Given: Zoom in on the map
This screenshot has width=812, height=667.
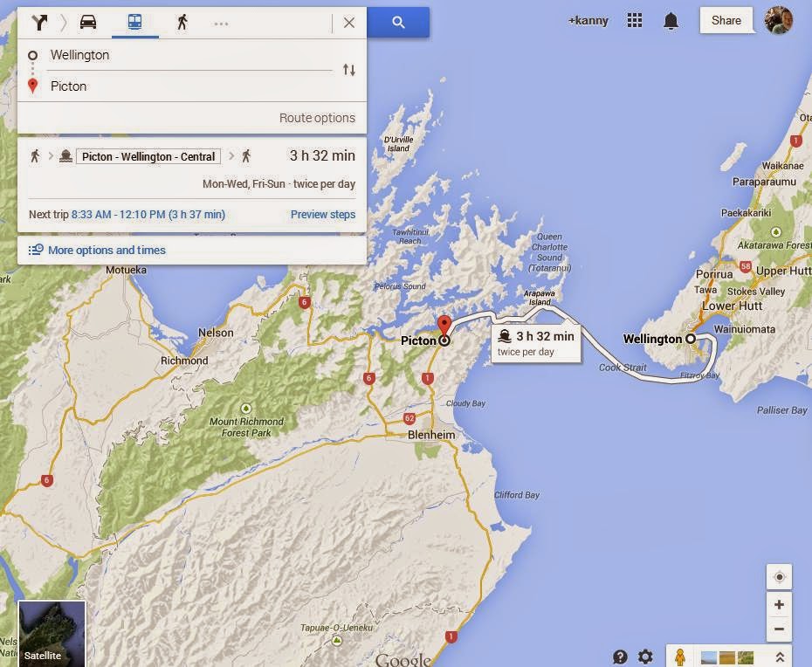Looking at the screenshot, I should (779, 604).
